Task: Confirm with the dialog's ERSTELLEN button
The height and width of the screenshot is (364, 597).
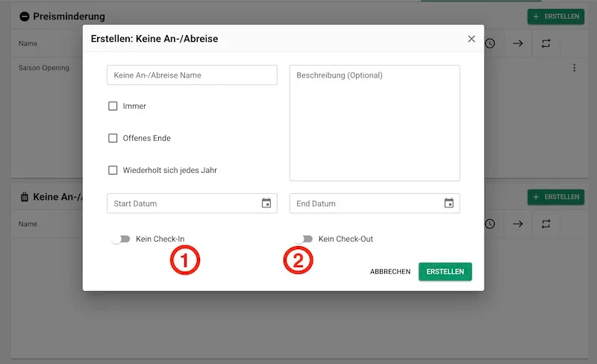Action: click(445, 272)
